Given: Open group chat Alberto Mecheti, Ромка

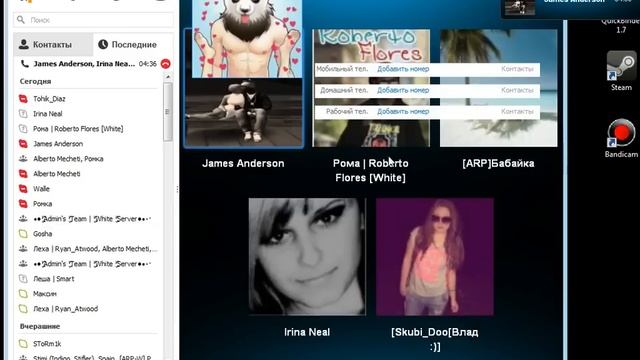Looking at the screenshot, I should click(68, 159).
